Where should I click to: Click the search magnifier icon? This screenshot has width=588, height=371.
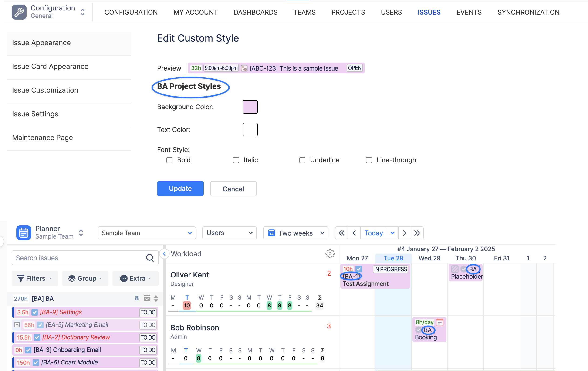150,258
